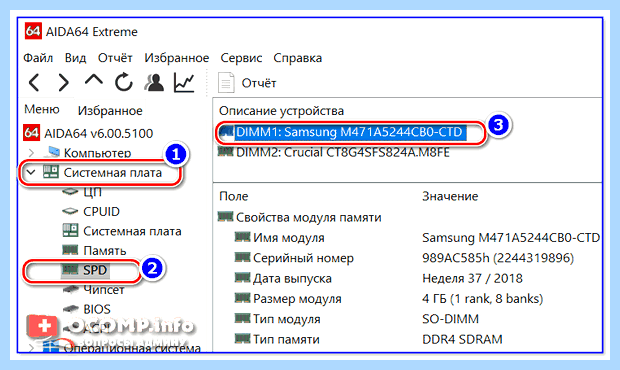Click the Forward navigation arrow

coord(63,83)
